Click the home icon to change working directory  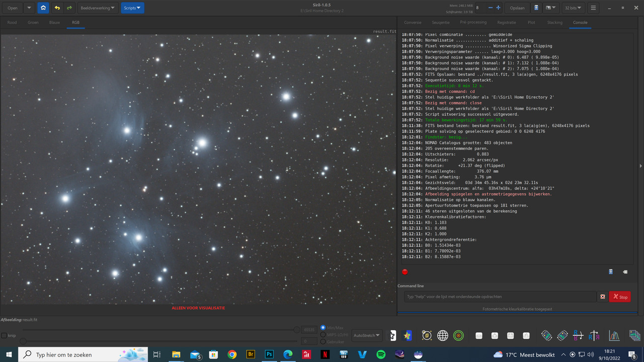(43, 8)
